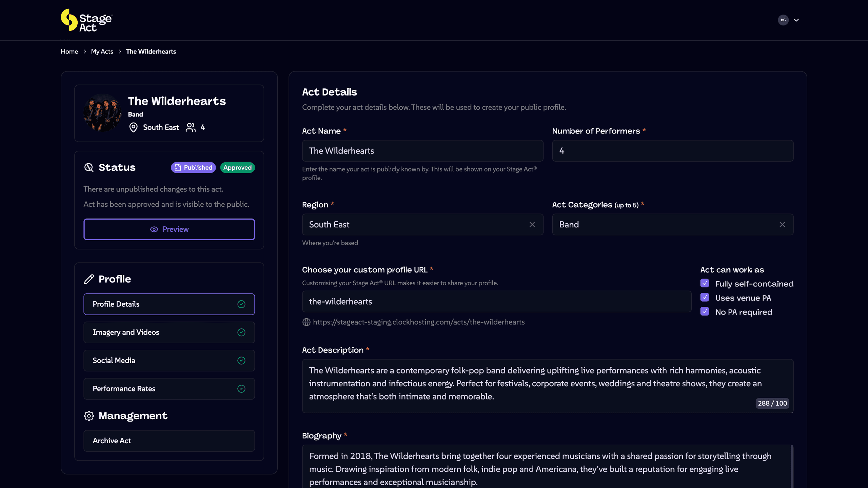Click Imagery and Videos check icon
The image size is (868, 488).
tap(241, 332)
